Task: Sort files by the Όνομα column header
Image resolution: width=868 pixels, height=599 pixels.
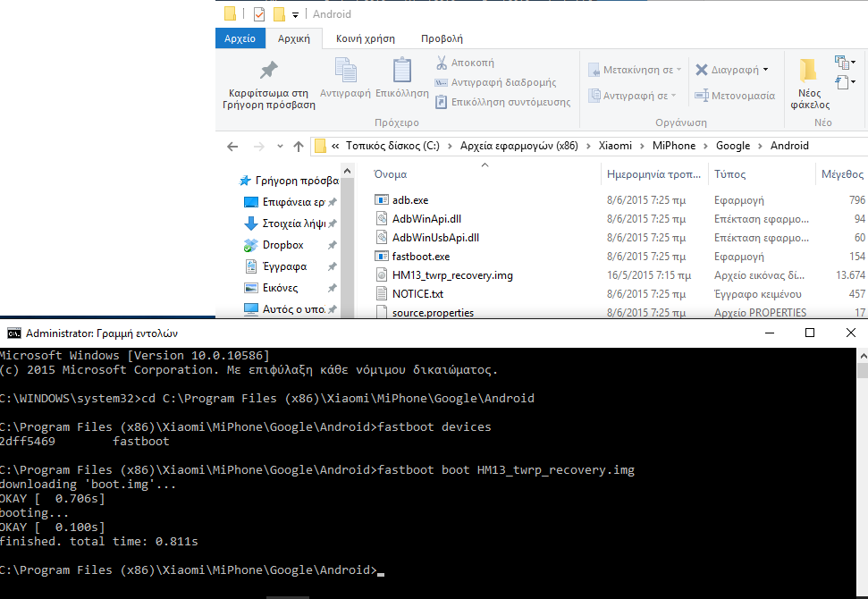Action: pos(391,174)
